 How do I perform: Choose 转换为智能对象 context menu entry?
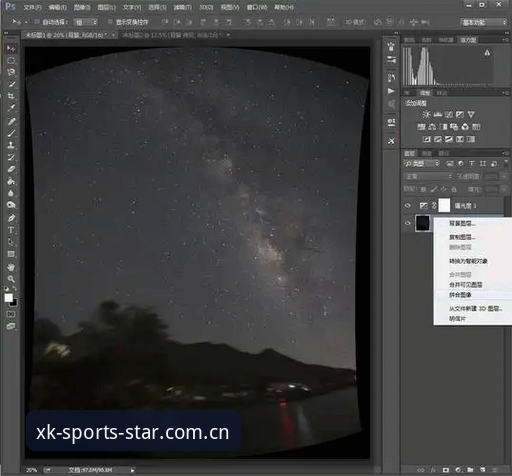click(x=468, y=261)
